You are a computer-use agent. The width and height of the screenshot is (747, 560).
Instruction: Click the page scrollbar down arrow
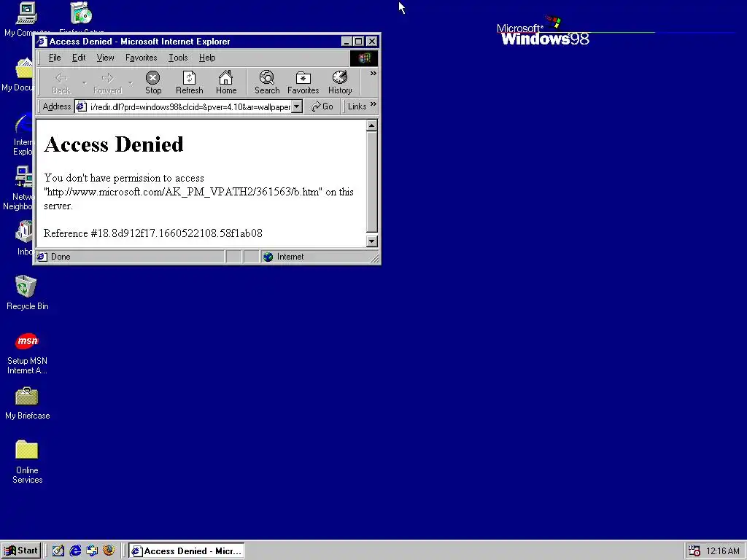(x=372, y=241)
